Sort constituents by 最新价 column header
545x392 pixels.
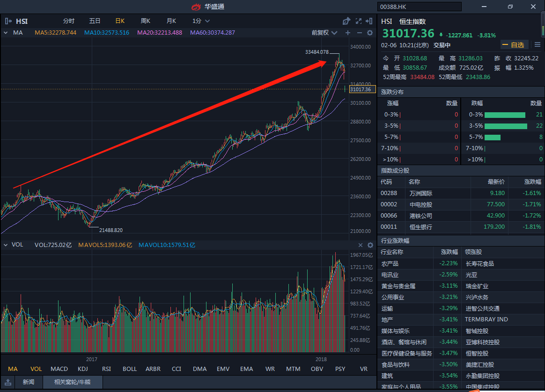click(x=496, y=182)
